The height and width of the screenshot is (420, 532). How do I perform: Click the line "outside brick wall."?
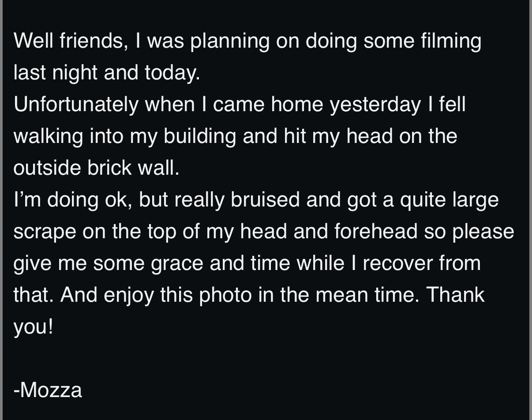coord(96,168)
